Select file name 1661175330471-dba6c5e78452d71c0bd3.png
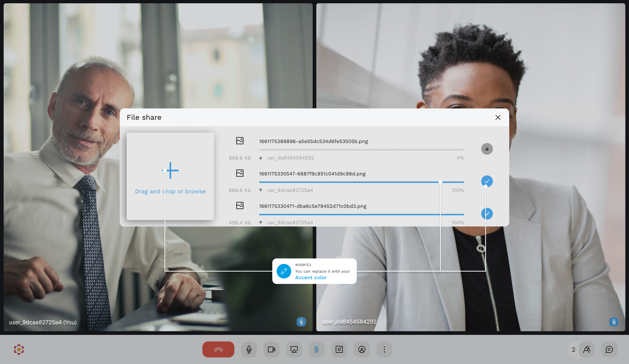The height and width of the screenshot is (364, 629). [313, 206]
